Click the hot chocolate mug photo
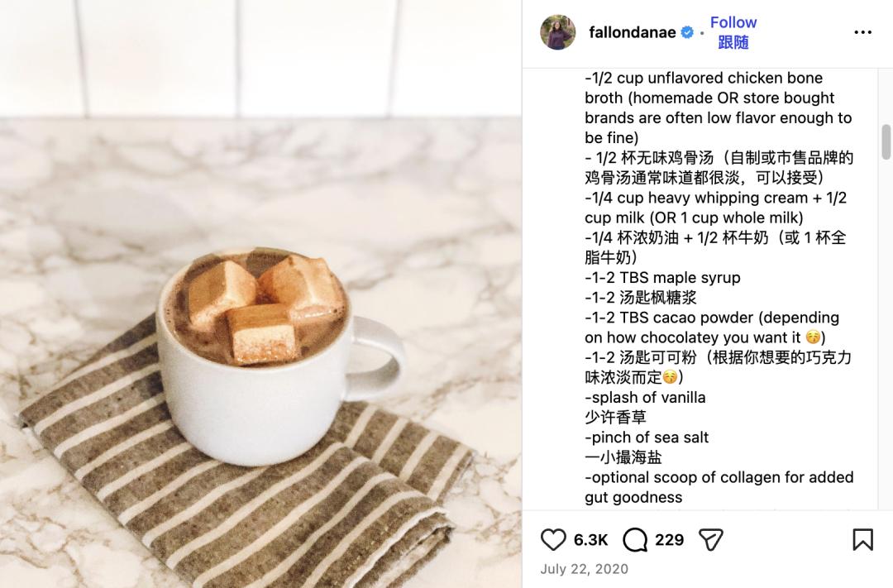The height and width of the screenshot is (588, 893). (260, 294)
